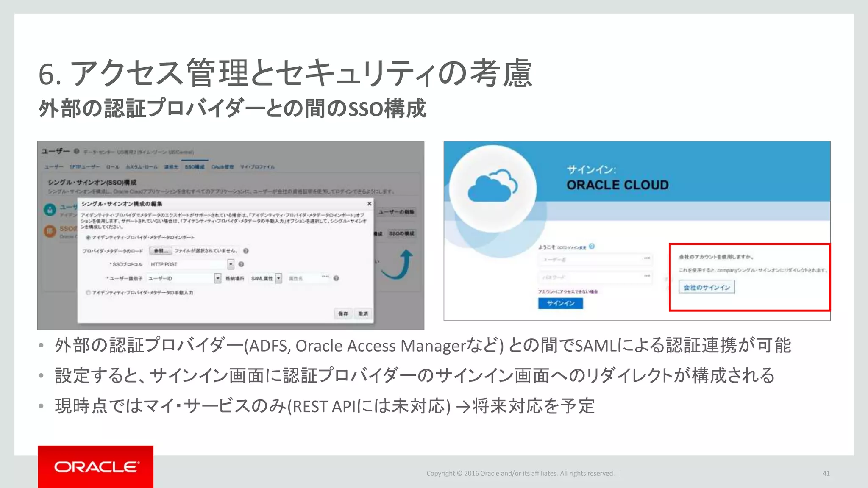Click the ドメイン変更 link

(577, 247)
